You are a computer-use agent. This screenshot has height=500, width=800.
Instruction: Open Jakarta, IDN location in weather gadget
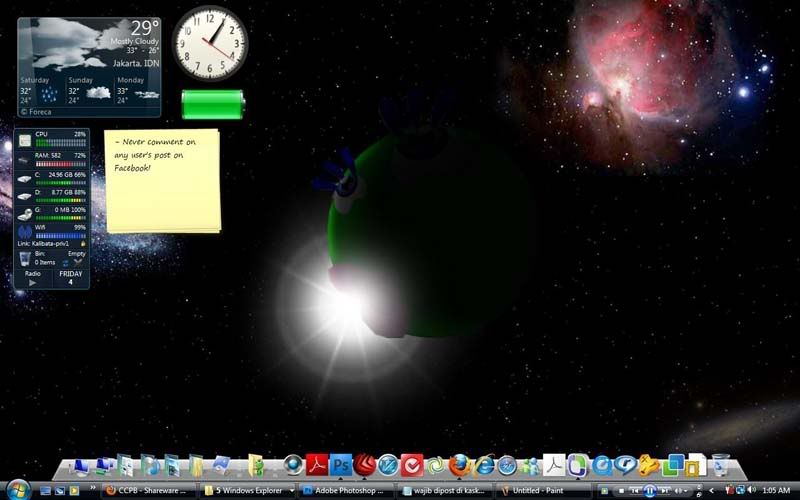click(136, 63)
